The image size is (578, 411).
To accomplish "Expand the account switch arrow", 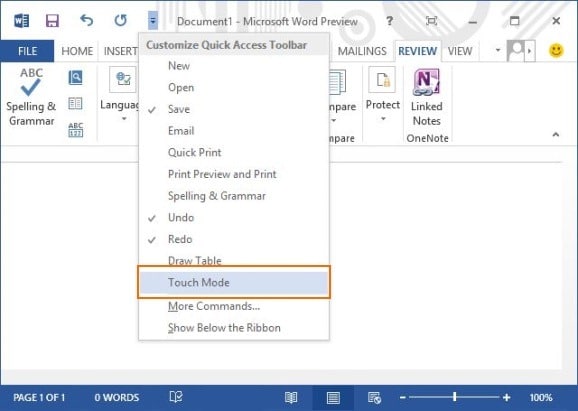I will coord(530,50).
